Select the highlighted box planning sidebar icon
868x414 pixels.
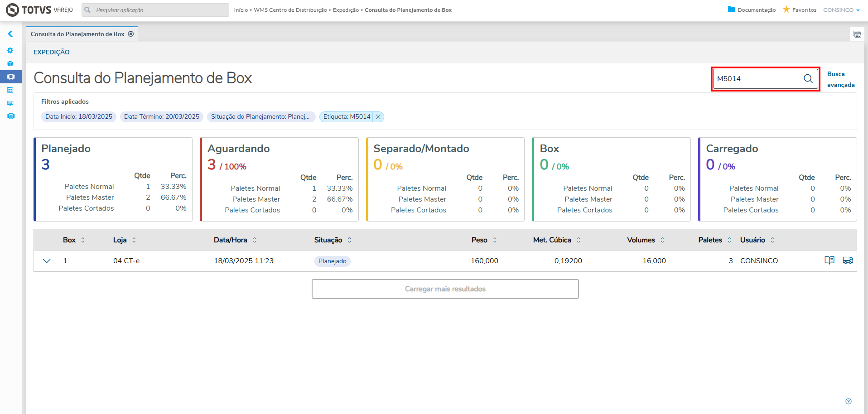pos(11,77)
